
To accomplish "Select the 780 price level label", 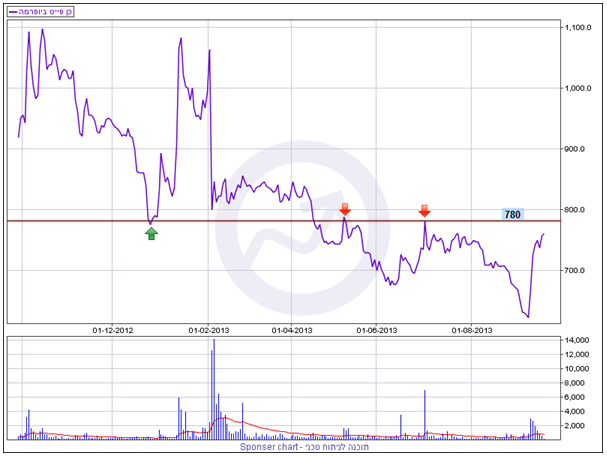I will (512, 215).
